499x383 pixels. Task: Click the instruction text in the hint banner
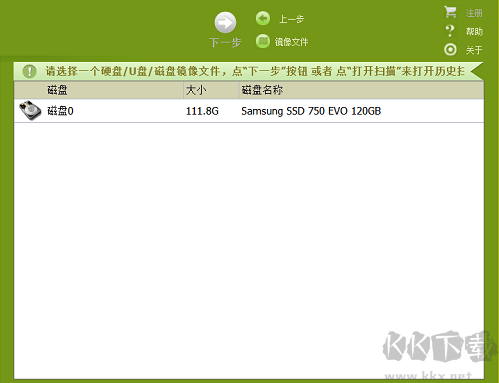pos(255,71)
